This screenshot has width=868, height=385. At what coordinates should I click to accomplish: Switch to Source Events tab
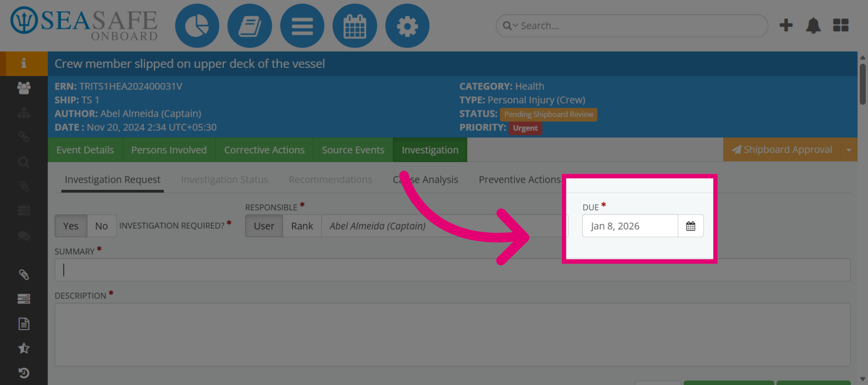(x=353, y=150)
